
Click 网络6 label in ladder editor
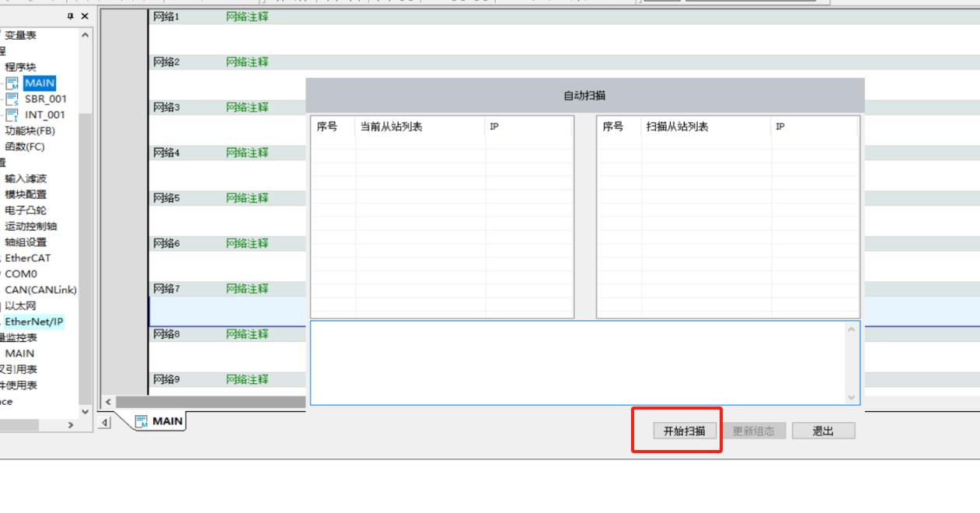[166, 243]
